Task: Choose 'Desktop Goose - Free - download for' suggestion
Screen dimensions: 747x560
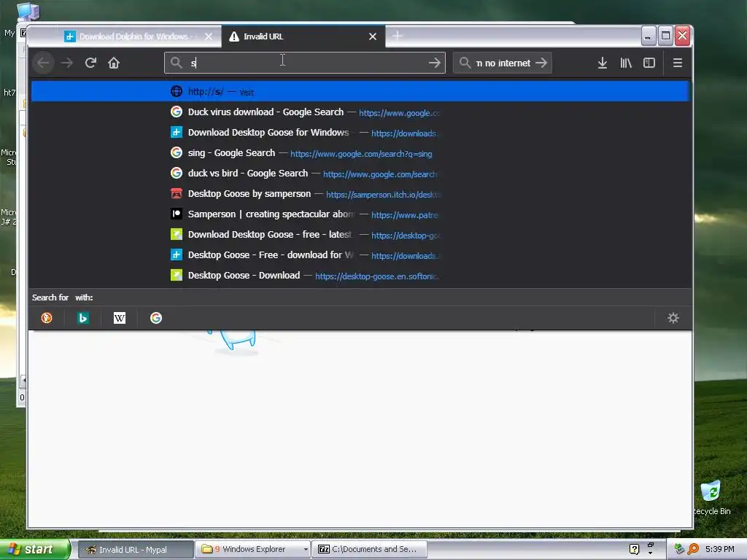Action: (x=360, y=255)
